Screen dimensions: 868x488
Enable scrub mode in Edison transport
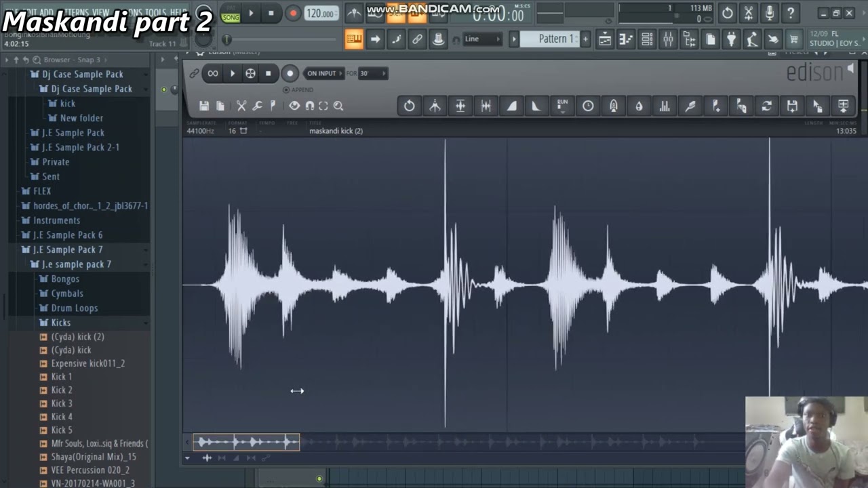click(250, 73)
